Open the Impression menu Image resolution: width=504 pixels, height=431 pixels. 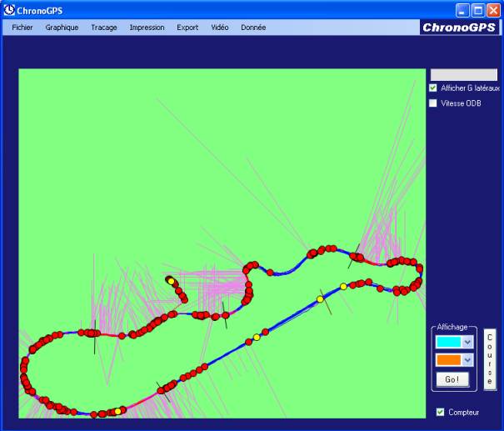coord(147,28)
